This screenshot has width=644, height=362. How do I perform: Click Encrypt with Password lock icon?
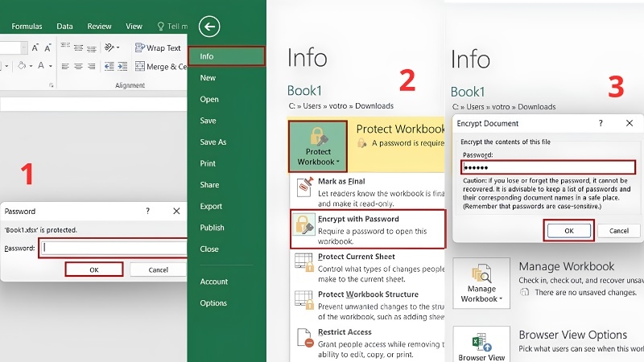(x=303, y=224)
